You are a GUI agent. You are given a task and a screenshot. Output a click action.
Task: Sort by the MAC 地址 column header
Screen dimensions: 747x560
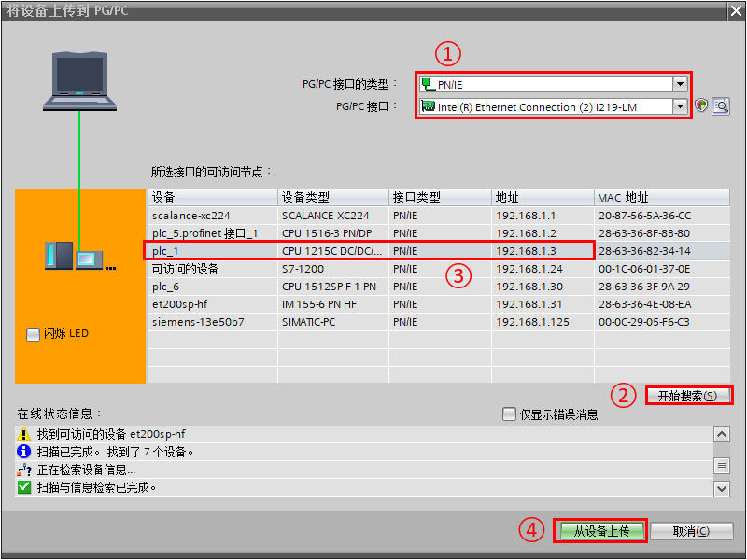[662, 197]
